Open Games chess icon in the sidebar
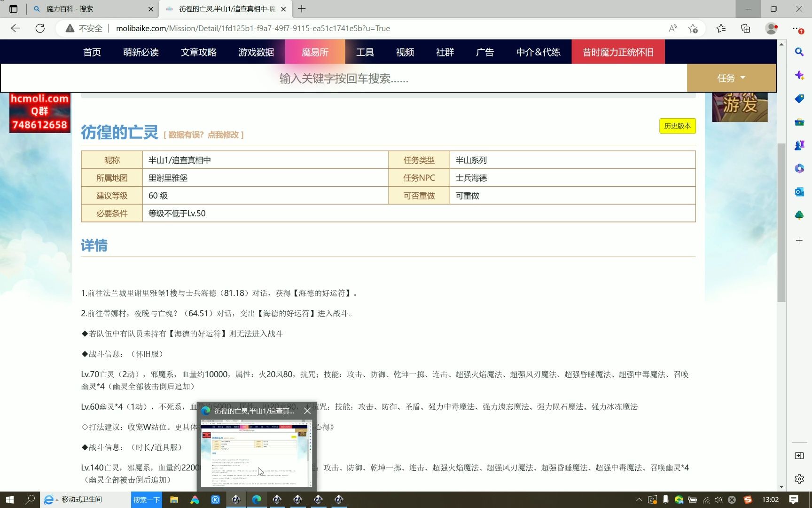This screenshot has width=812, height=508. tap(799, 145)
